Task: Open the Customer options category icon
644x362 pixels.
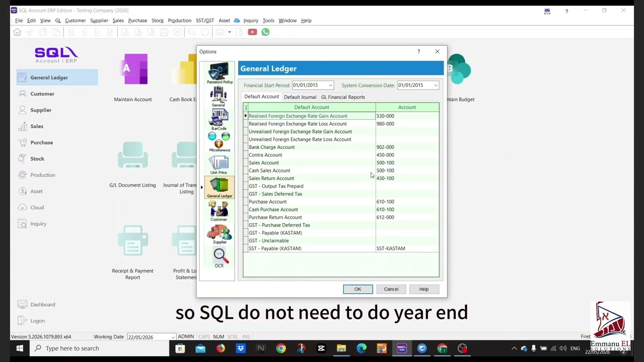Action: [x=219, y=211]
